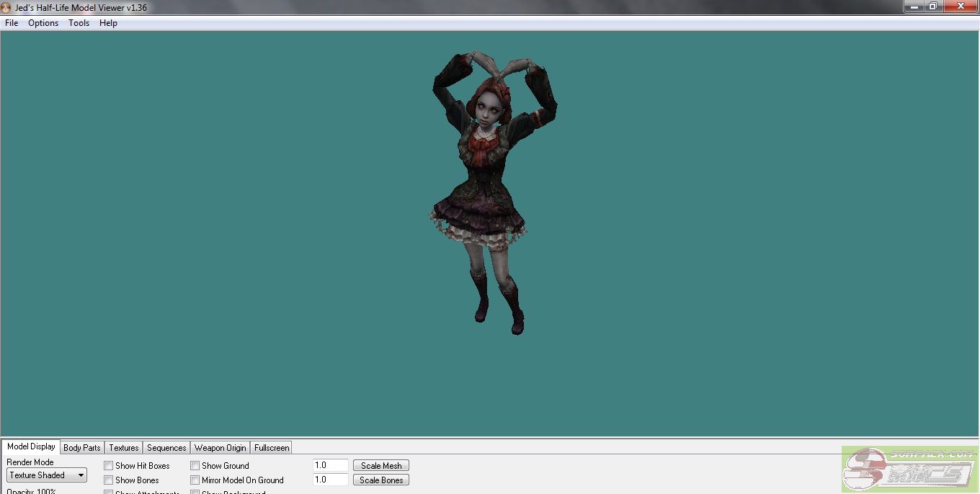The width and height of the screenshot is (980, 494).
Task: Open the File menu
Action: click(12, 23)
